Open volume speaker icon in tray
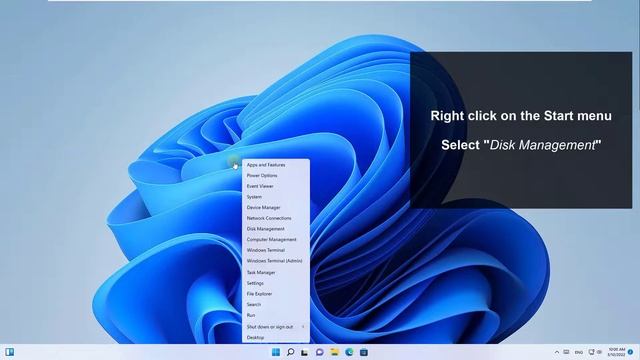640x360 pixels. pos(599,352)
